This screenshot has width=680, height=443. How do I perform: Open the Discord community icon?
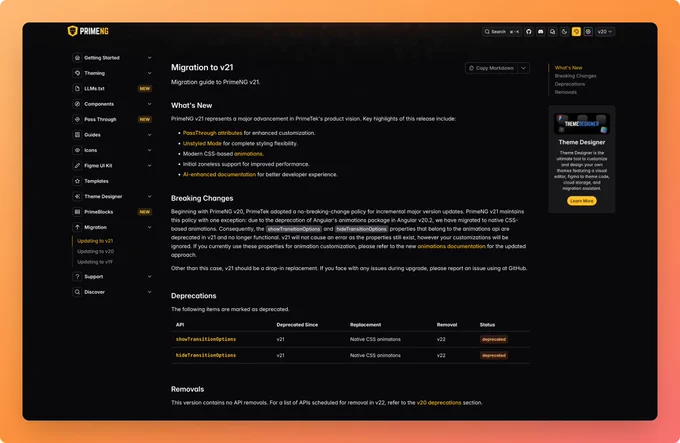tap(540, 32)
